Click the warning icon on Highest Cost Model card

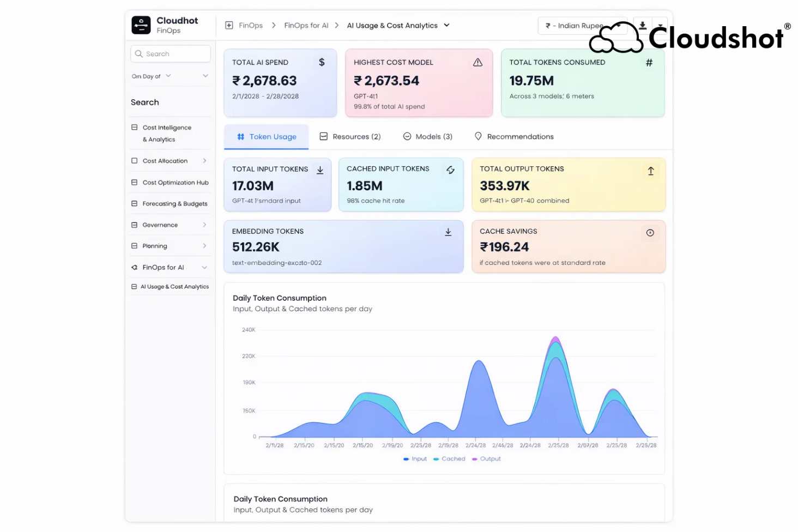click(478, 62)
